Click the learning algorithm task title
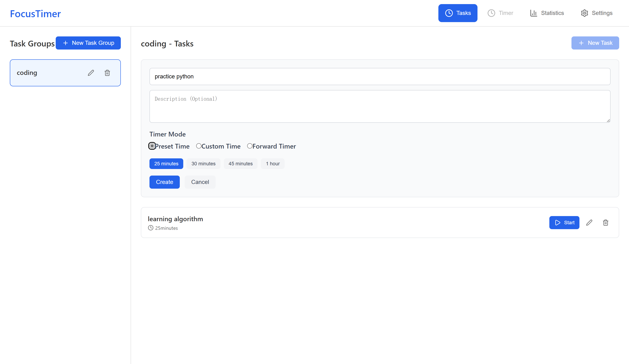Screen dimensions: 629x364 pyautogui.click(x=175, y=219)
